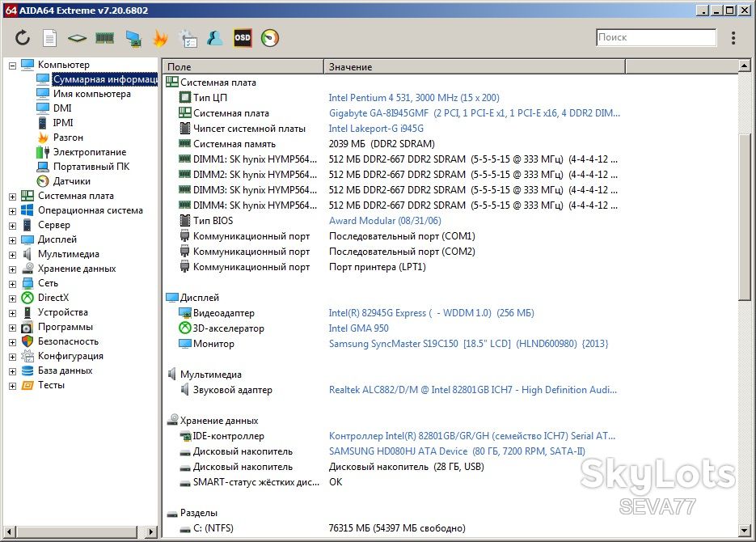Click into the Поиск search field

[657, 37]
